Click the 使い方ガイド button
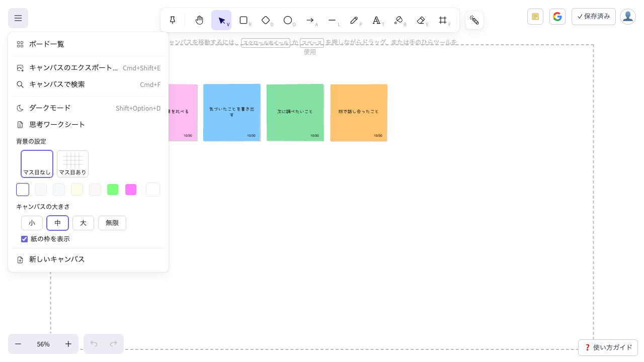The height and width of the screenshot is (362, 644). (608, 347)
